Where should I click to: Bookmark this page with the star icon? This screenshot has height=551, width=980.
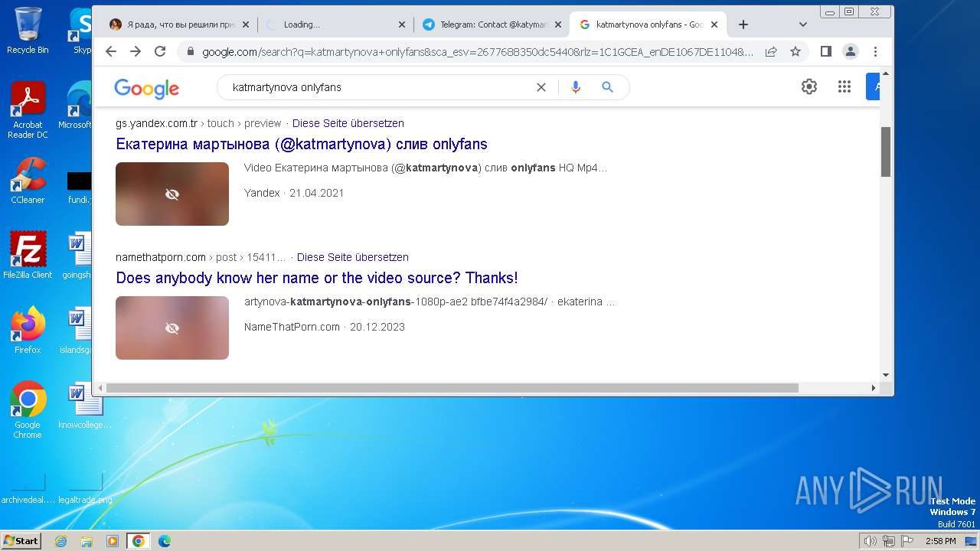point(795,51)
